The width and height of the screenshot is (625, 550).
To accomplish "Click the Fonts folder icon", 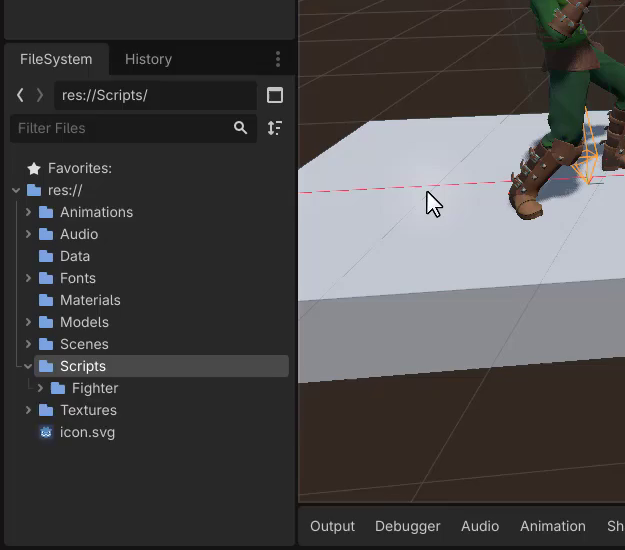I will click(x=46, y=278).
